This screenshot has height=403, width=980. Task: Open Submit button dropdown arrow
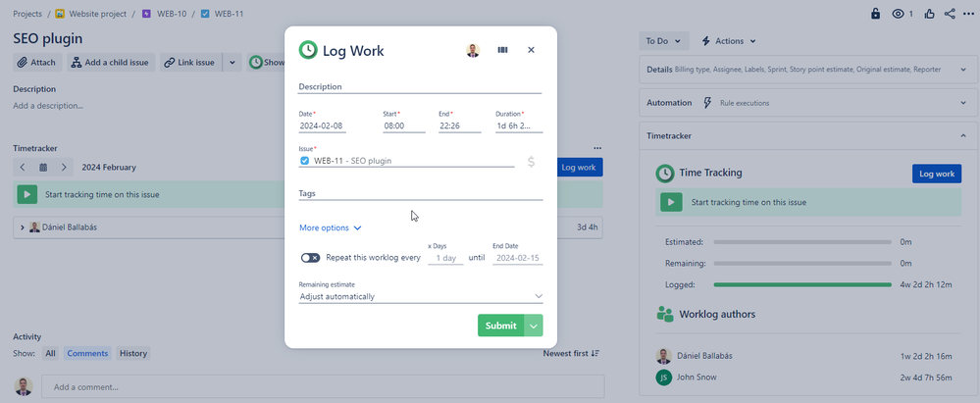(x=533, y=326)
